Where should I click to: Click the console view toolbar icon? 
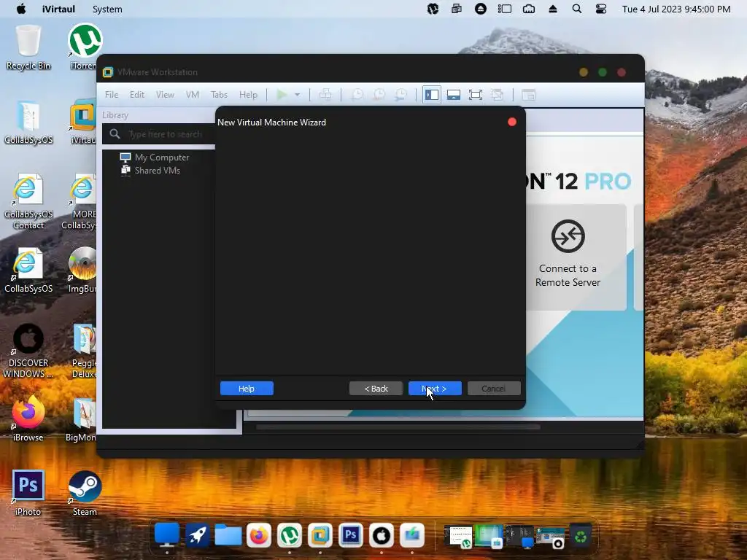coord(528,95)
